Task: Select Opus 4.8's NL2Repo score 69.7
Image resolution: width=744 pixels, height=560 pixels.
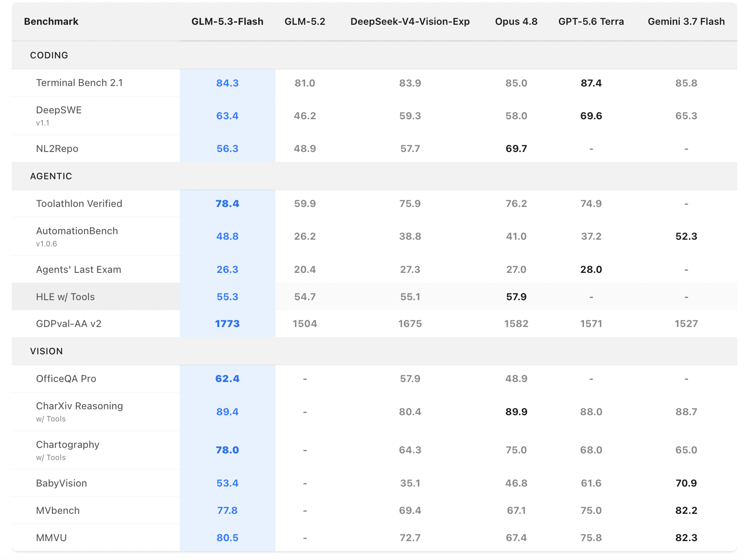Action: (x=516, y=149)
